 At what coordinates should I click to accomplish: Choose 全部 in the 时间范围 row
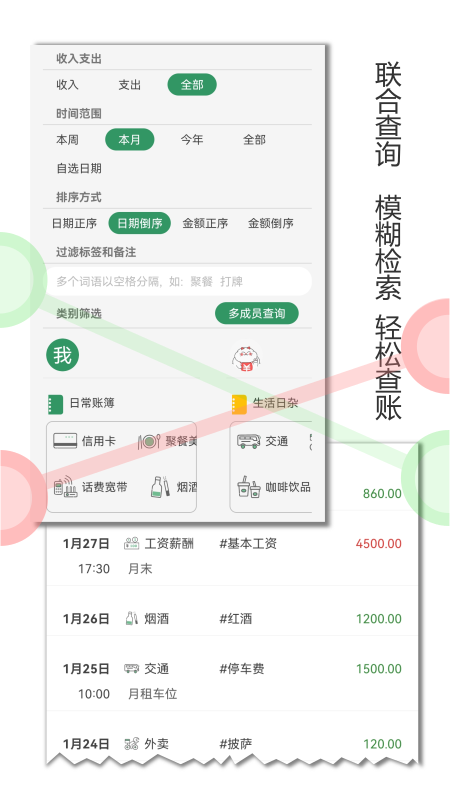click(x=254, y=139)
